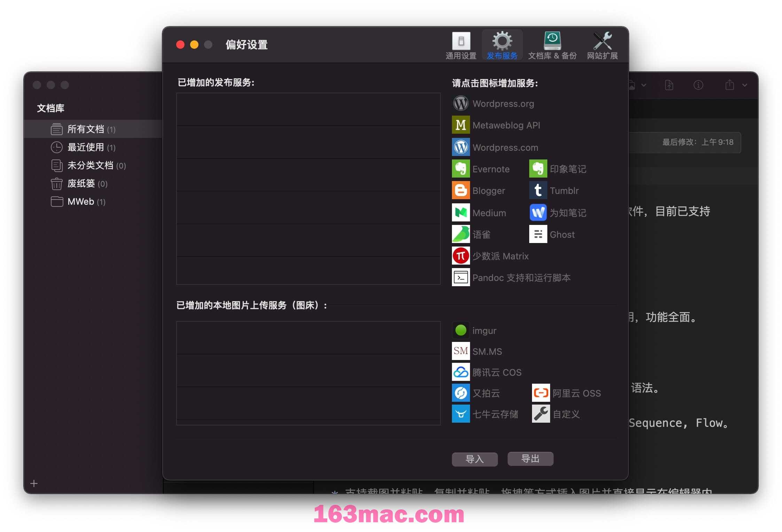Add 为知笔记 publishing service
The width and height of the screenshot is (782, 532).
tap(538, 213)
